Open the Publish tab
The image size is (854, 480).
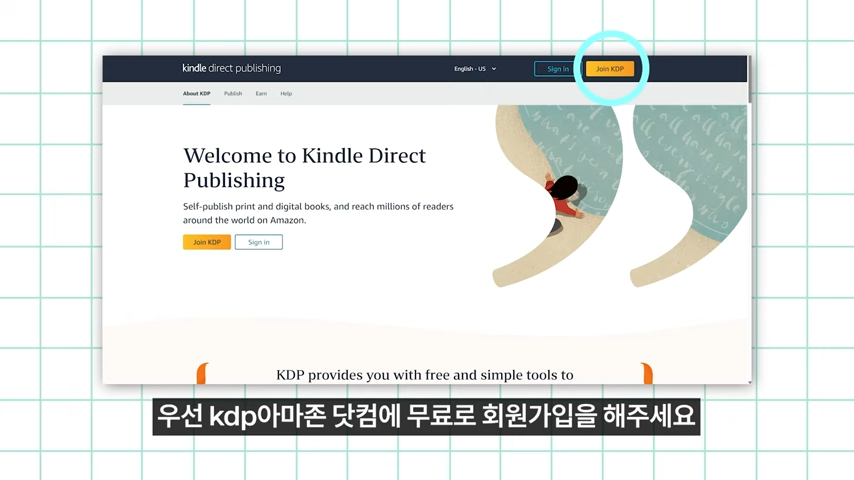tap(233, 94)
